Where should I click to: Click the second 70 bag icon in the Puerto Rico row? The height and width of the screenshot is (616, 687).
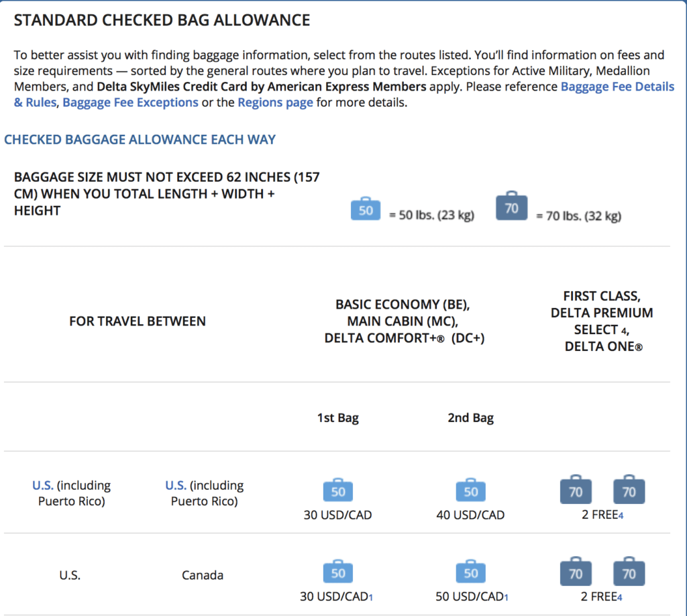click(x=629, y=489)
